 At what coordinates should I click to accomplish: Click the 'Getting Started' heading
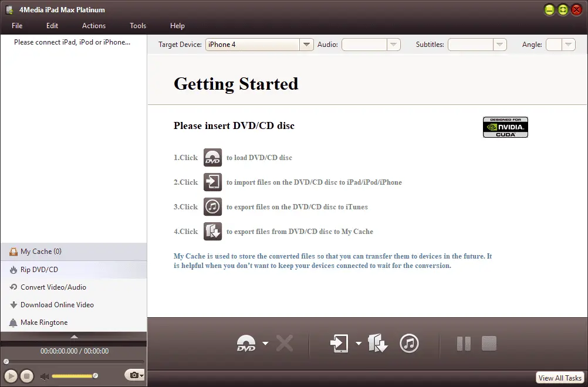tap(236, 84)
